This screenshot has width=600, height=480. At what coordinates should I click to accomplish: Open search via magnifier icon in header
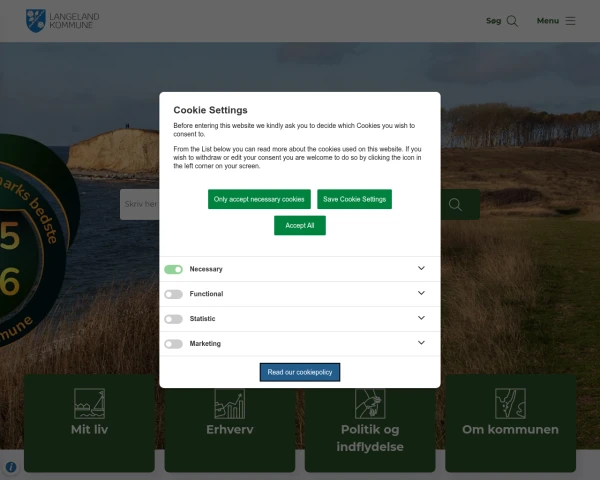click(512, 21)
